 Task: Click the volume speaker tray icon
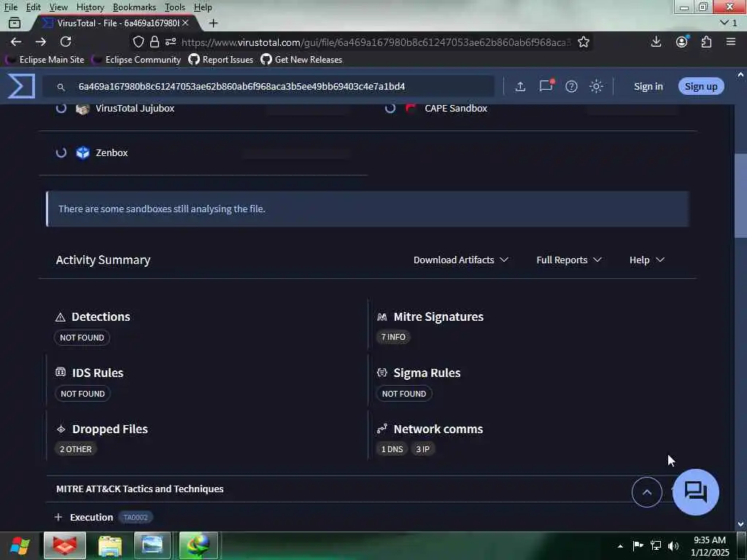click(673, 545)
